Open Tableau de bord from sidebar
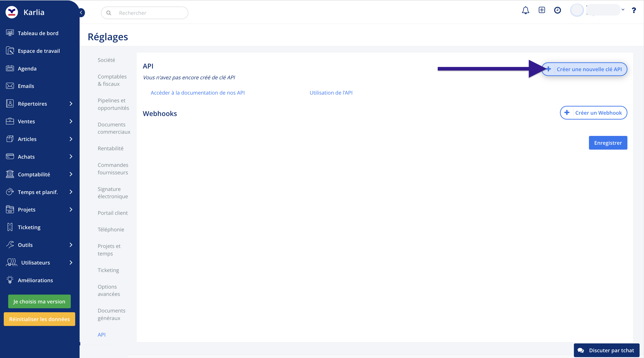644x358 pixels. click(x=38, y=33)
